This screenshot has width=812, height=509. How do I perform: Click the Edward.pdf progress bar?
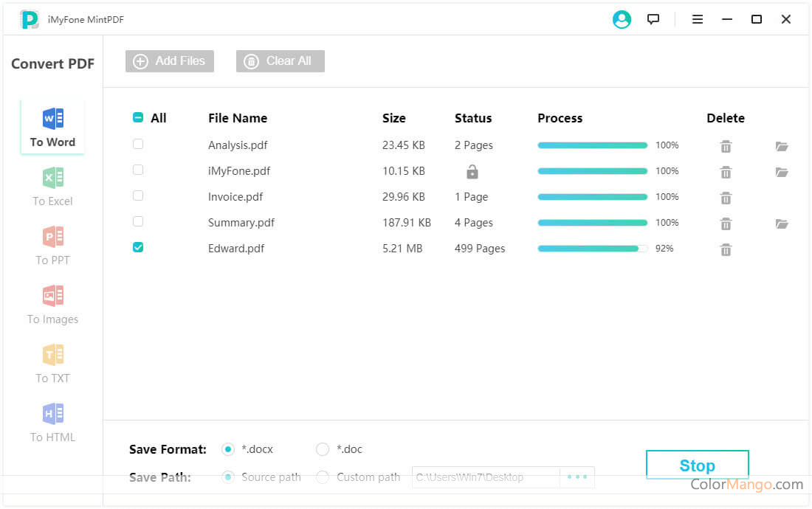click(592, 249)
